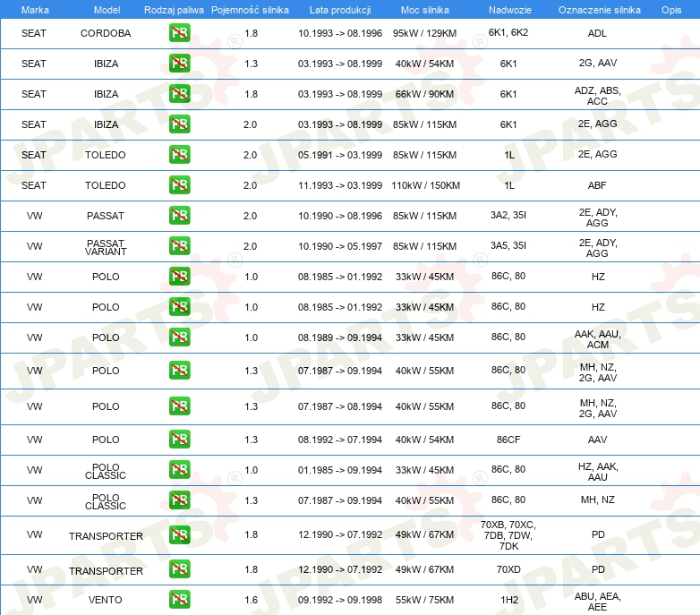Click the Lata produkcji column header

[x=340, y=10]
